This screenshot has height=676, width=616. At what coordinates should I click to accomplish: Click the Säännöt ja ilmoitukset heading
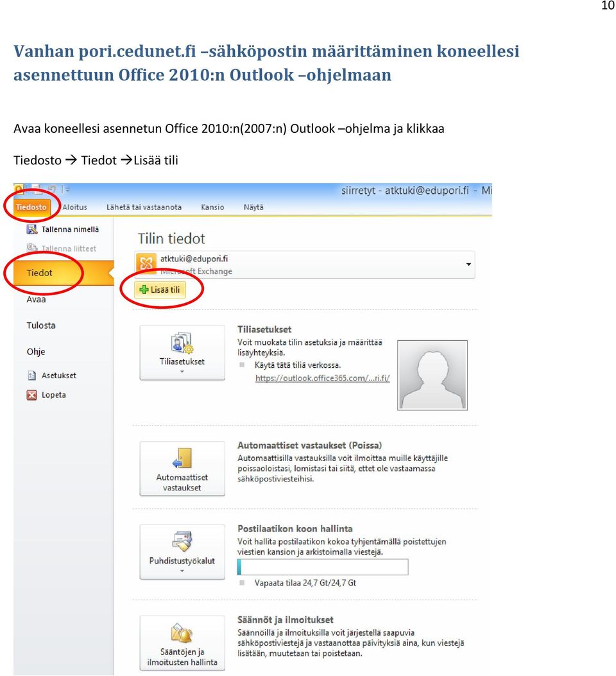click(x=286, y=620)
